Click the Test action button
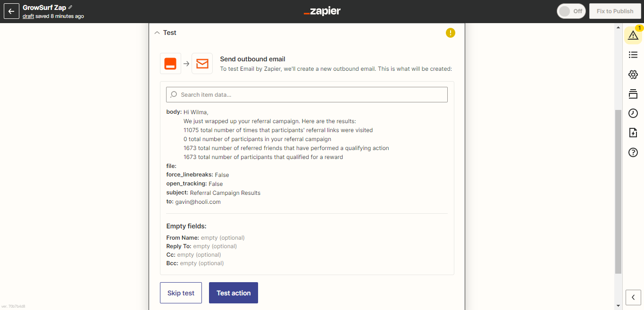Image resolution: width=644 pixels, height=310 pixels. click(x=234, y=293)
